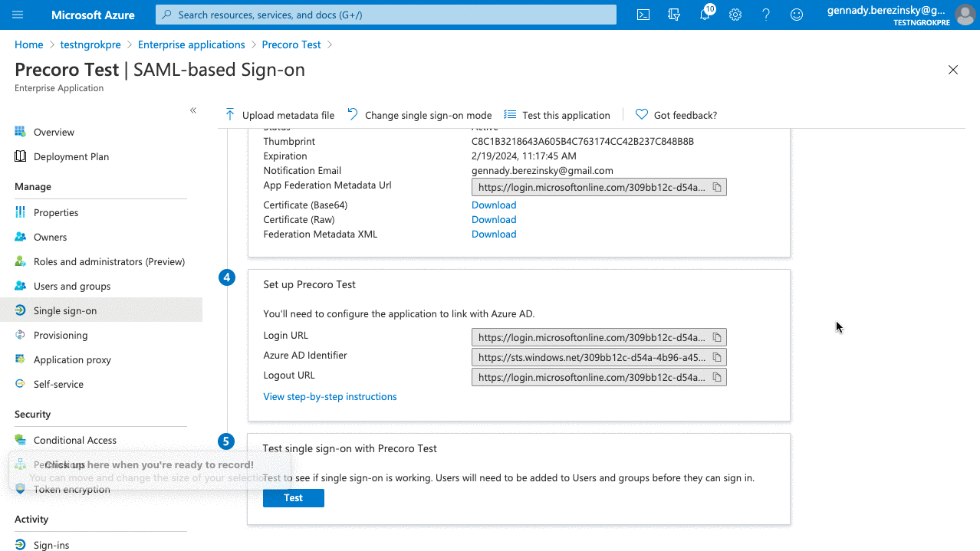Download Federation Metadata XML
The image size is (980, 551).
pos(494,234)
